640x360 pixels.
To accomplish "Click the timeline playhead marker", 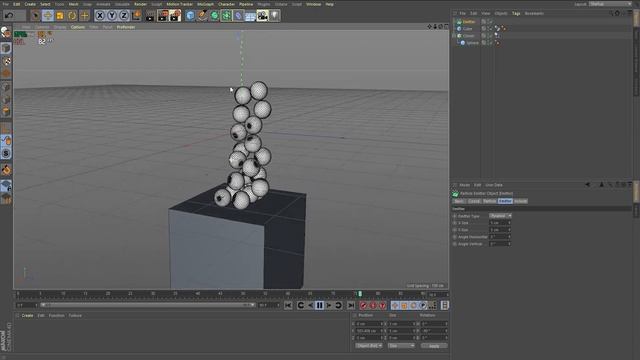I will (x=360, y=293).
